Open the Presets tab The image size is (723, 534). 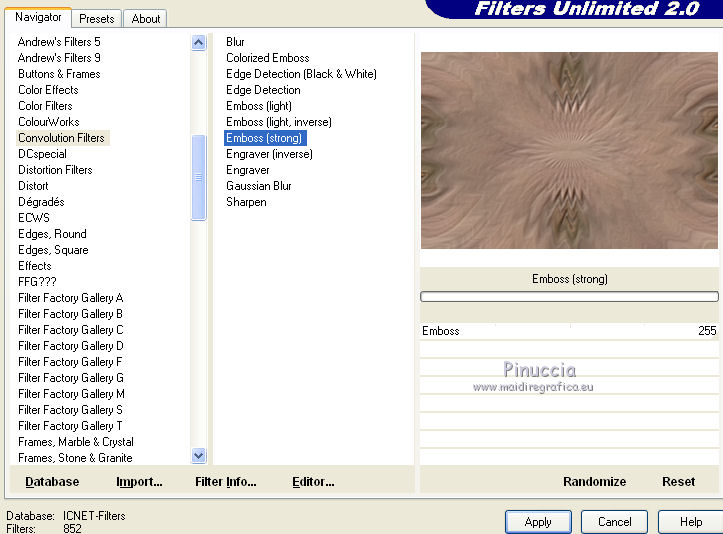coord(96,19)
